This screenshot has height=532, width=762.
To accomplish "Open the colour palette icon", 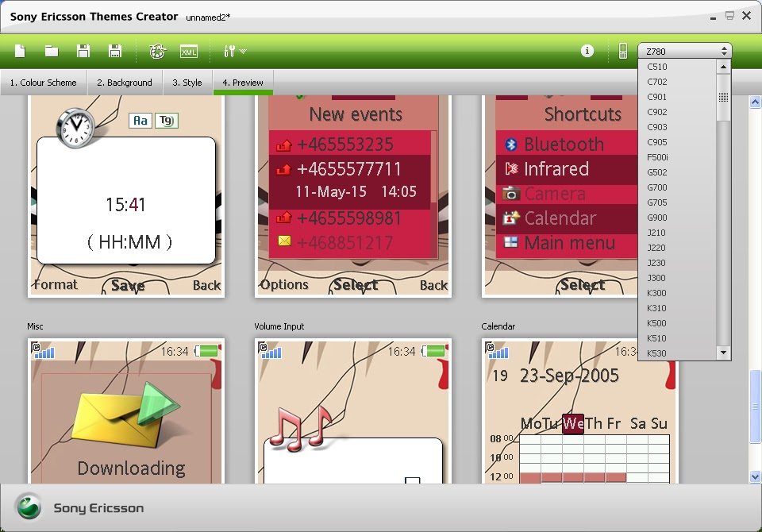I will click(x=157, y=51).
